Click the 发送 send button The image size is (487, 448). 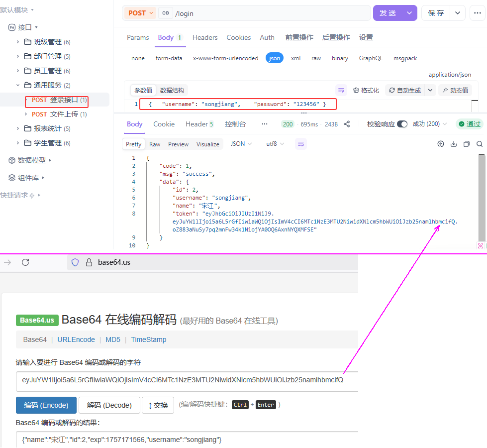(388, 13)
